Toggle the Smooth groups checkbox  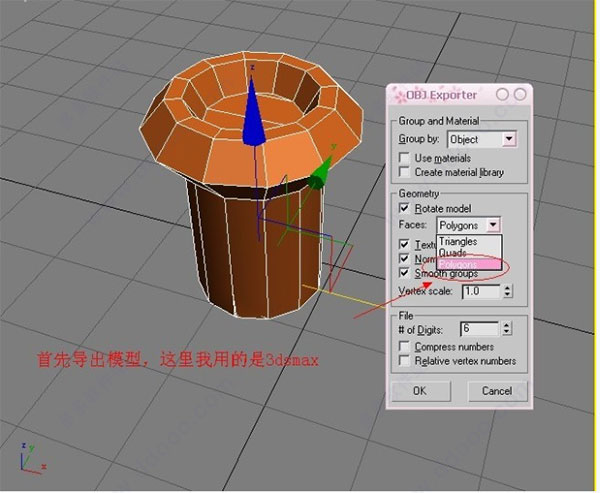[x=404, y=273]
